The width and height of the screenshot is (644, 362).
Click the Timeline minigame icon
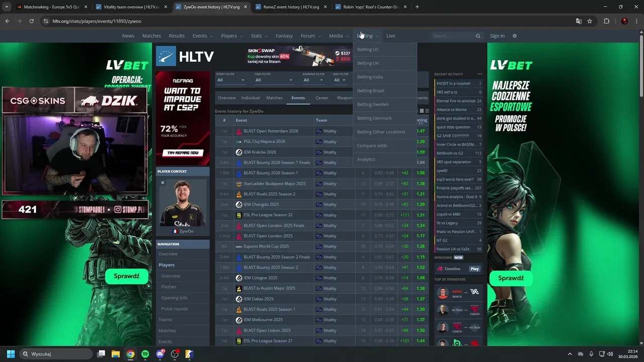pos(440,269)
